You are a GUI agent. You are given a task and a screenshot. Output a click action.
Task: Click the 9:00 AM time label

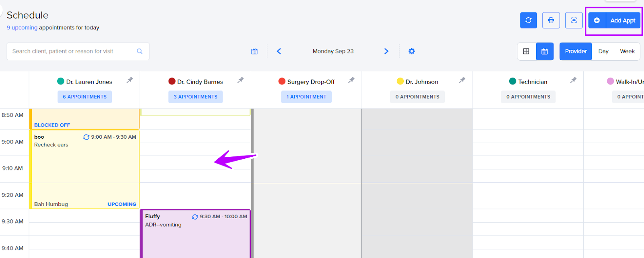point(12,142)
